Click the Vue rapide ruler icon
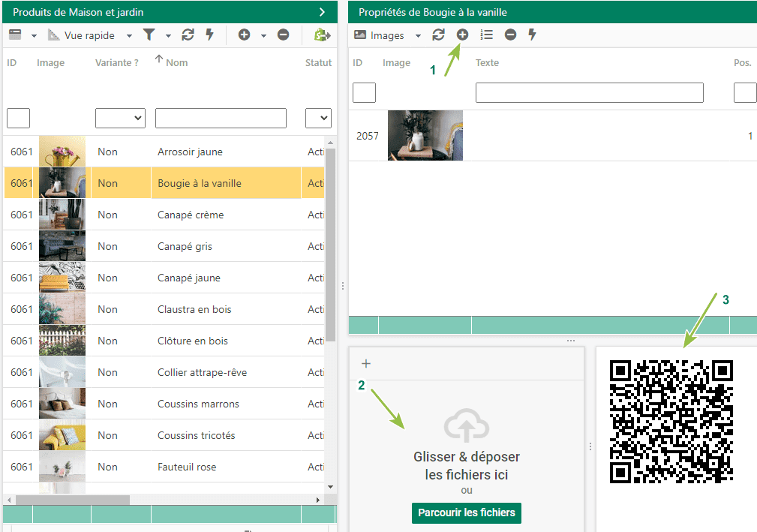 [x=53, y=35]
